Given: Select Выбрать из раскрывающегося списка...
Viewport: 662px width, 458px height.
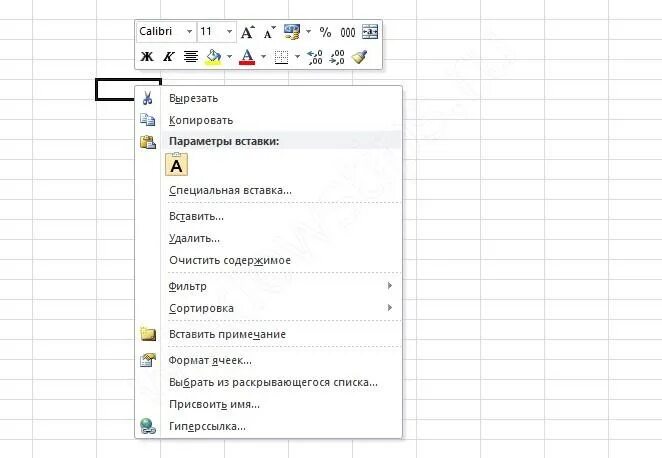Looking at the screenshot, I should (x=268, y=382).
